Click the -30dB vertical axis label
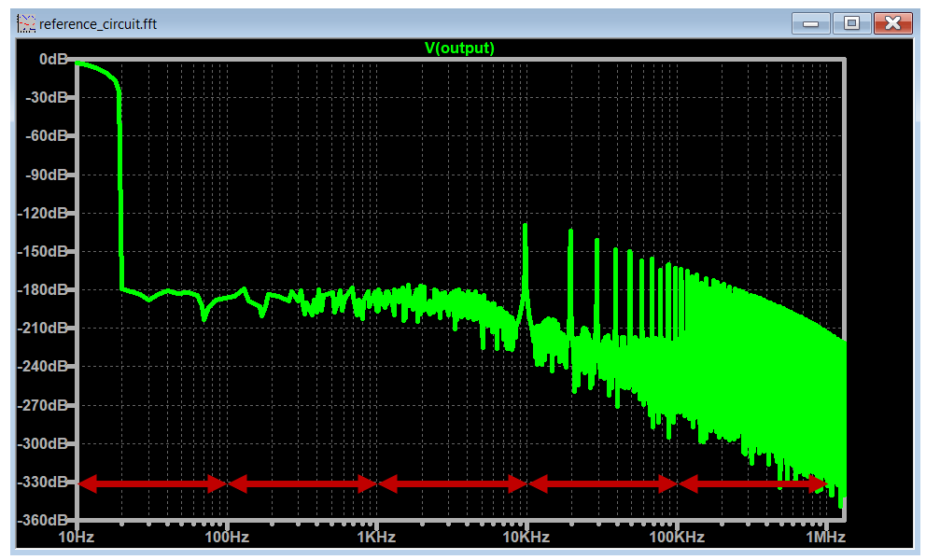Image resolution: width=926 pixels, height=560 pixels. (49, 97)
